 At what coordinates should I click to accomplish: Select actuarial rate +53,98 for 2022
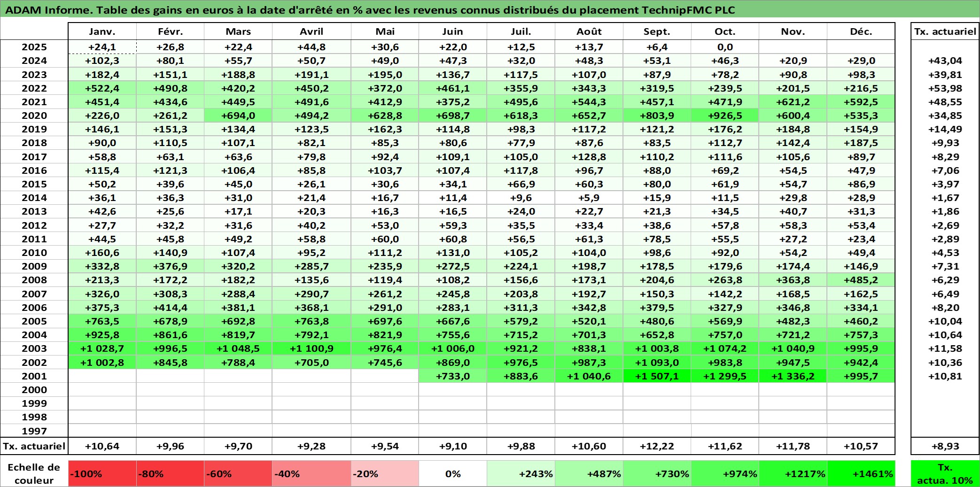[x=945, y=88]
